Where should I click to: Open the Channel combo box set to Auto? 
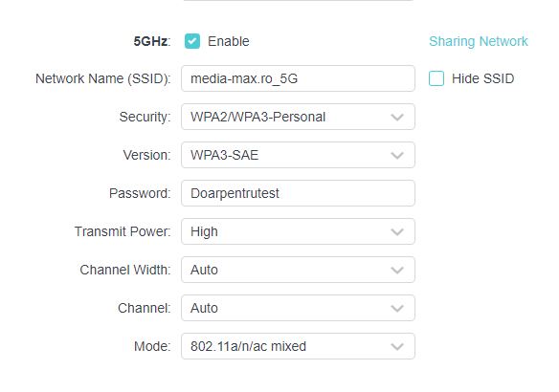[x=298, y=308]
